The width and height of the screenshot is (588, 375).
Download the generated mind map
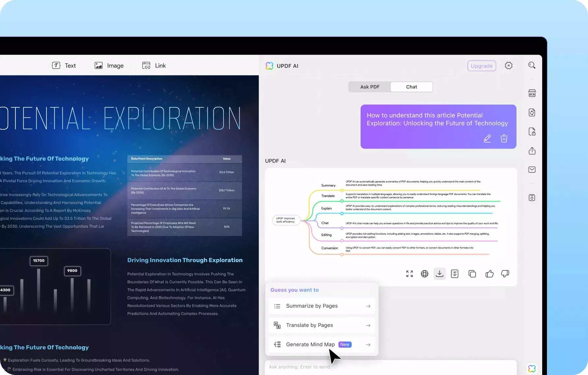pos(439,274)
